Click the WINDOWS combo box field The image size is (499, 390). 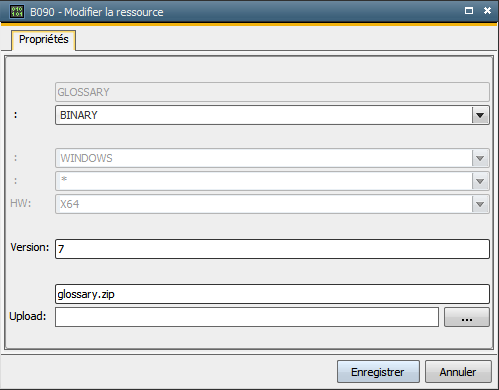tap(263, 158)
